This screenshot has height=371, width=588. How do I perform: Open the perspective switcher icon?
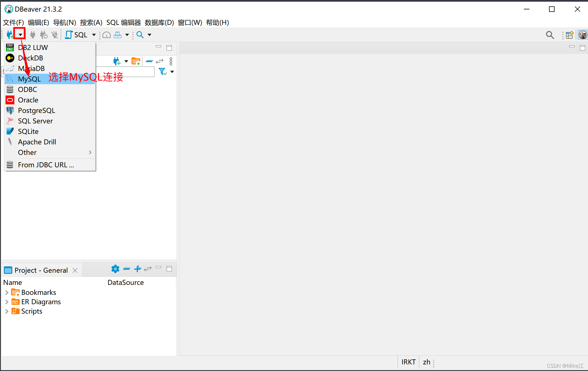point(569,35)
